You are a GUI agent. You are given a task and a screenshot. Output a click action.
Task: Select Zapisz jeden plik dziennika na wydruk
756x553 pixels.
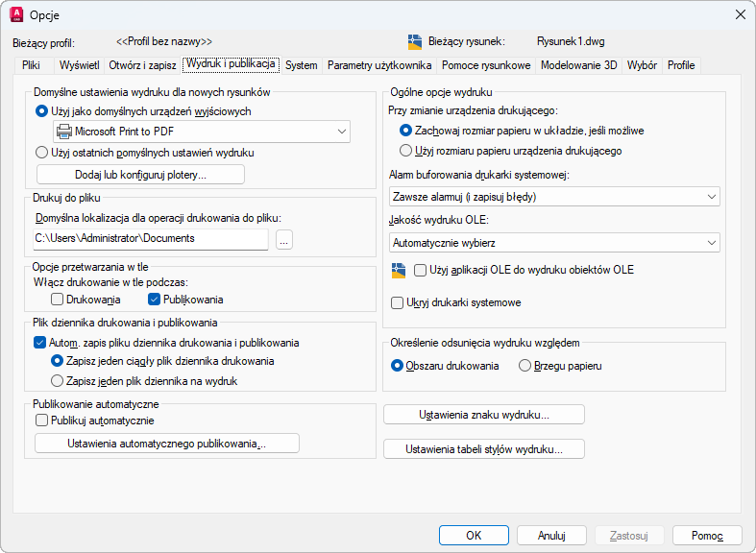point(58,381)
